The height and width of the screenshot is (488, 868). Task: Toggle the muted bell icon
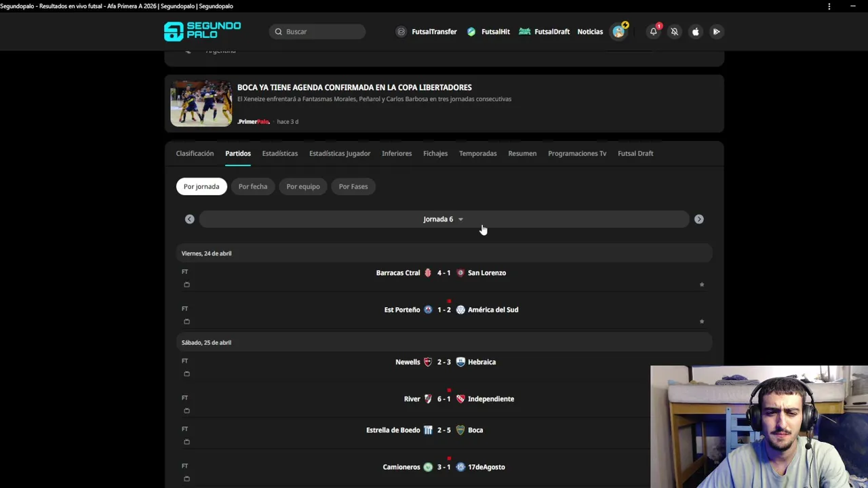click(675, 31)
